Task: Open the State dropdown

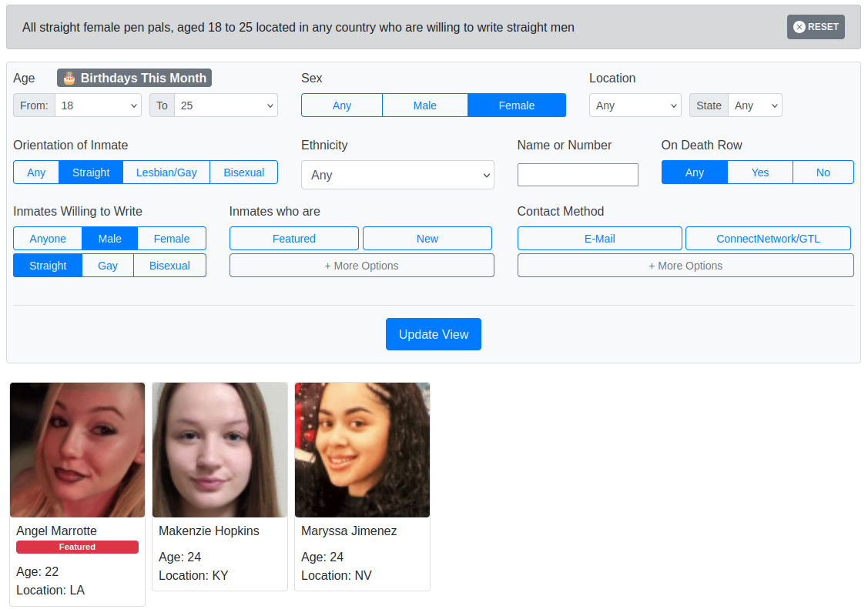Action: click(x=755, y=105)
